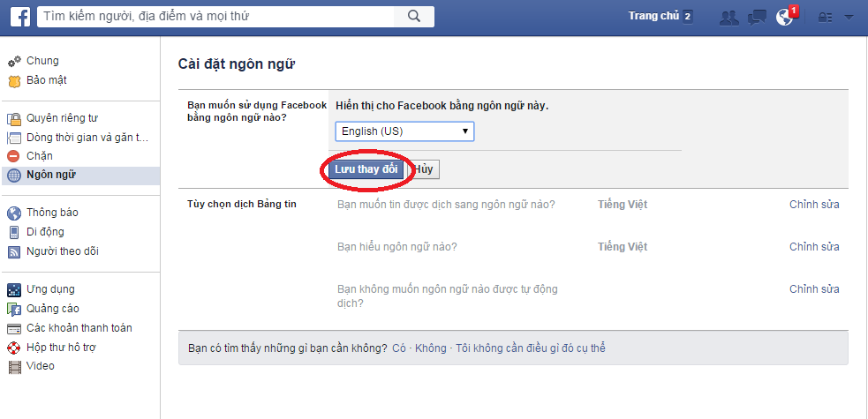Click the globe icon beside Ngôn ngữ
Image resolution: width=868 pixels, height=419 pixels.
[14, 176]
